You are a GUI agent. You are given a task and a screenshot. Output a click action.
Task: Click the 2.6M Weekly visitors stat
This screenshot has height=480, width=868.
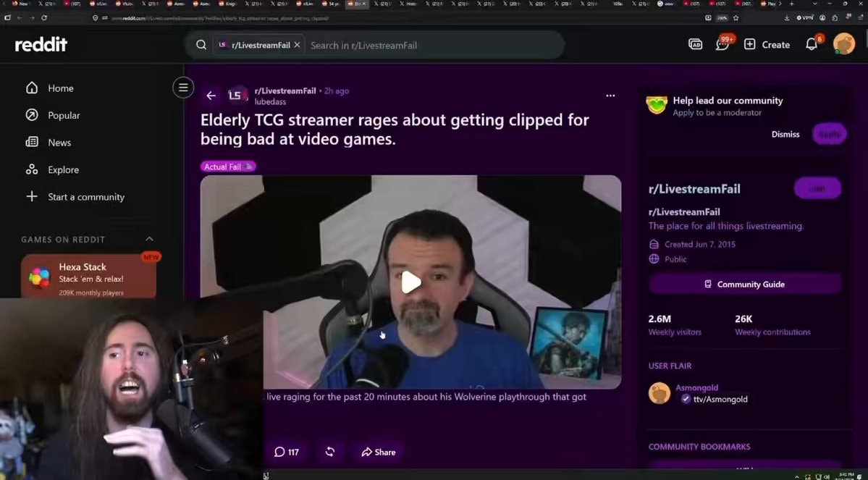pos(675,325)
